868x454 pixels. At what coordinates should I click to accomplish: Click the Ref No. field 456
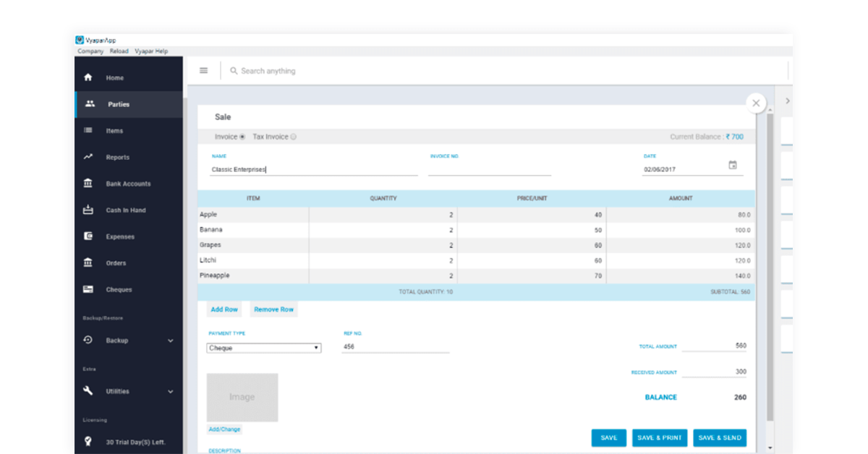[396, 347]
